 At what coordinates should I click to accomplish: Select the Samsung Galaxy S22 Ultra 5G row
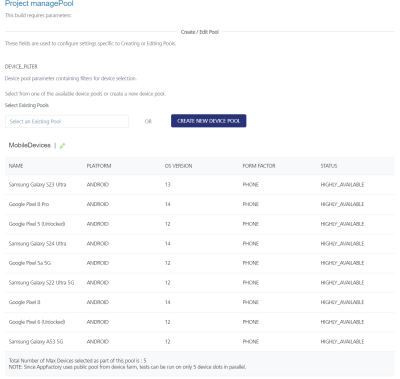pyautogui.click(x=200, y=283)
